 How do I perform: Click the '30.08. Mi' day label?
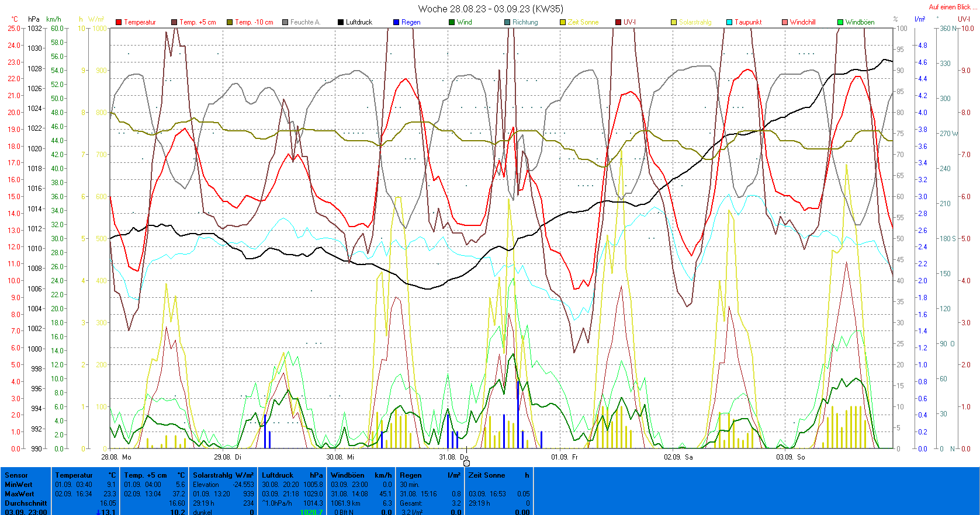click(x=340, y=457)
